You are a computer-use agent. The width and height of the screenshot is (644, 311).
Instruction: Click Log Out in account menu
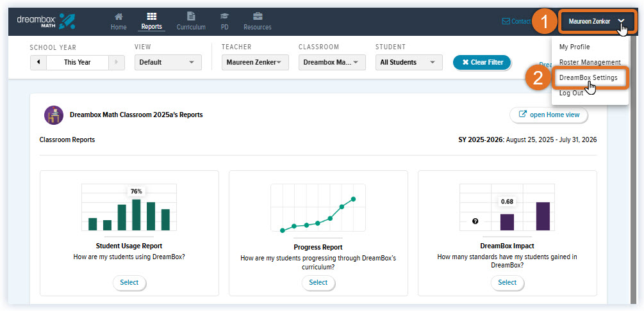[x=571, y=93]
